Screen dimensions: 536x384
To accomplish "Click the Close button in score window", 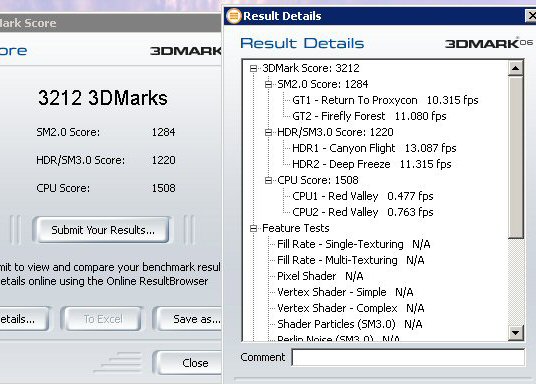I will coord(189,363).
